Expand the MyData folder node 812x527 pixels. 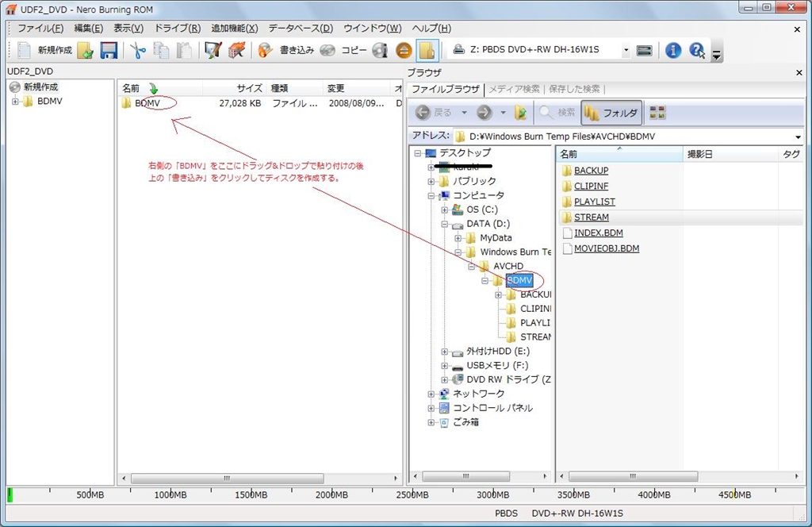coord(458,238)
